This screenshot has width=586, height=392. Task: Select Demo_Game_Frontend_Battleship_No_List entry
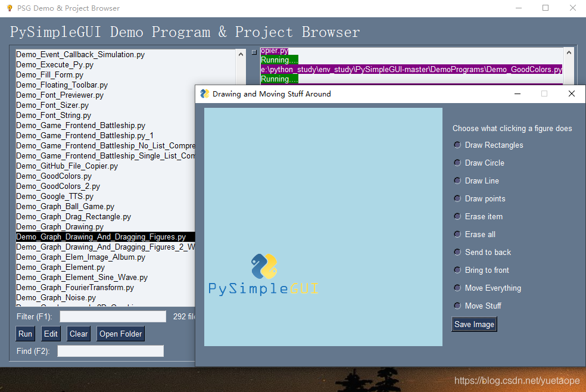[x=105, y=145]
